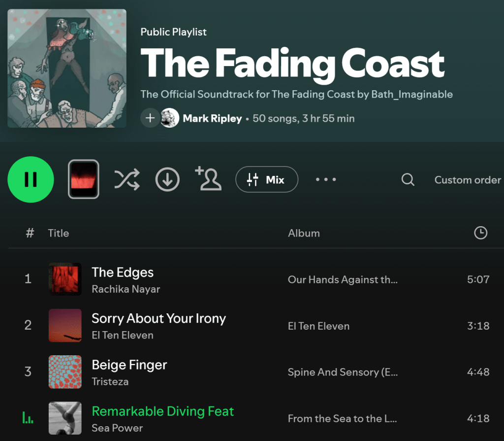Invite collaborators with the add-person icon
This screenshot has width=504, height=441.
click(208, 179)
